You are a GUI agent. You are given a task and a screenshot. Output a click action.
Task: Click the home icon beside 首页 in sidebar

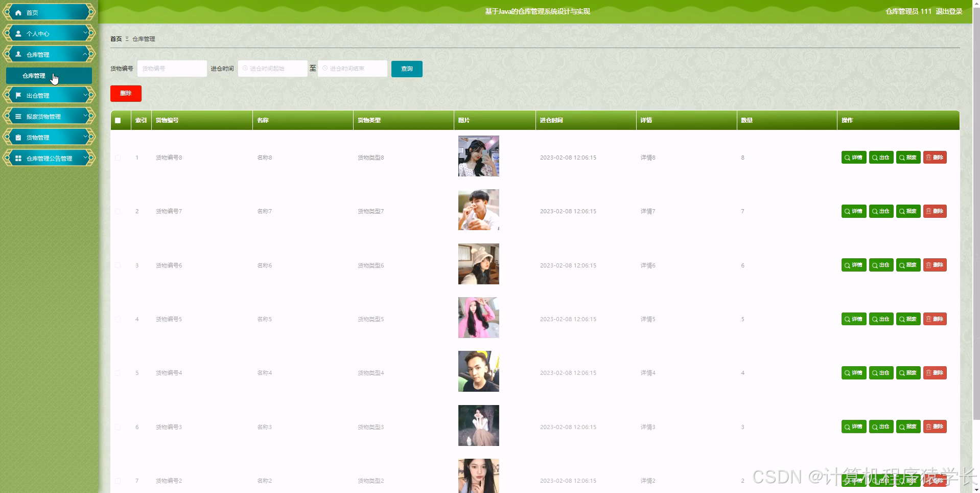[x=18, y=12]
